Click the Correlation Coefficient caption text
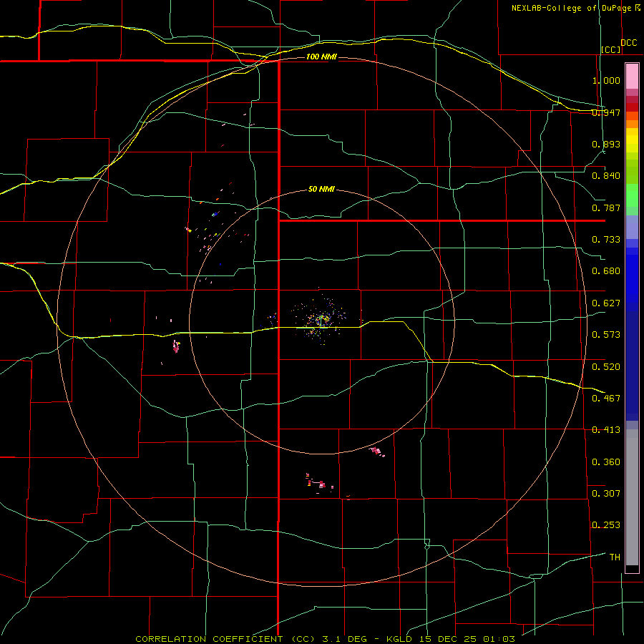Image resolution: width=644 pixels, height=644 pixels. 325,639
